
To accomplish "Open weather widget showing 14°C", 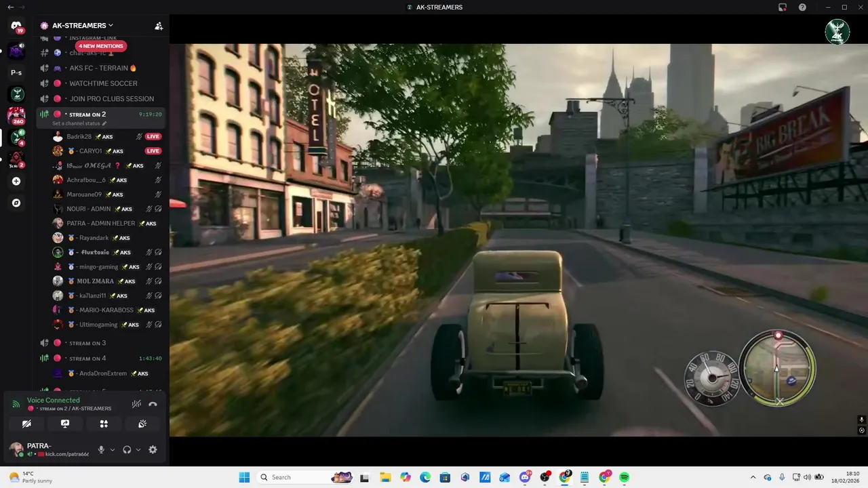I will coord(31,477).
